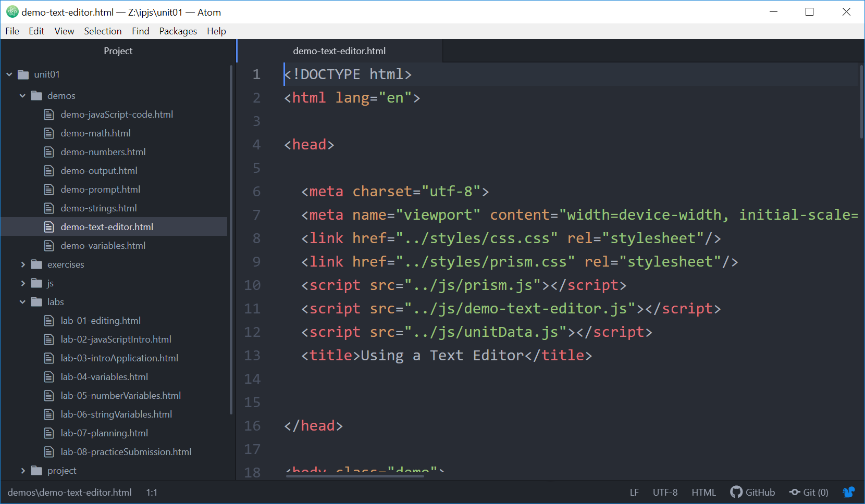The width and height of the screenshot is (865, 504).
Task: Open the HTML grammar selector
Action: coord(703,492)
